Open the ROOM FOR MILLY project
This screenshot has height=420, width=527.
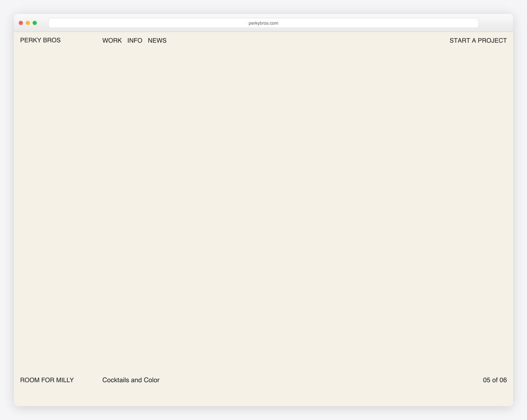click(47, 380)
